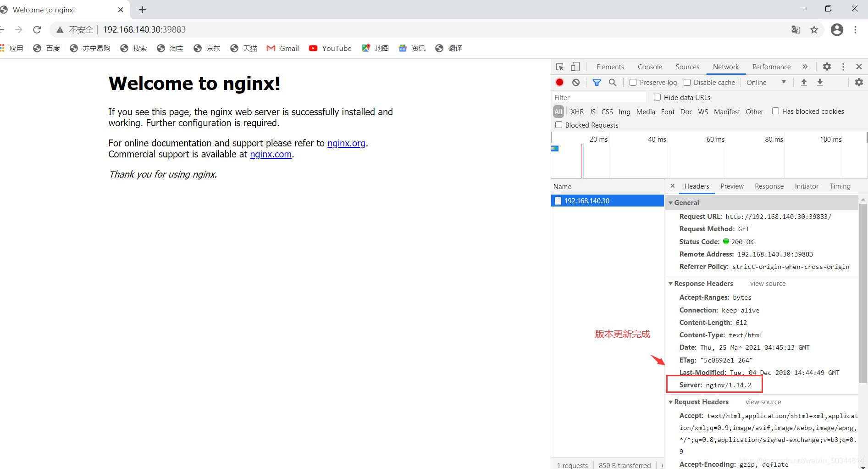Clear the network log
The image size is (868, 469).
576,83
